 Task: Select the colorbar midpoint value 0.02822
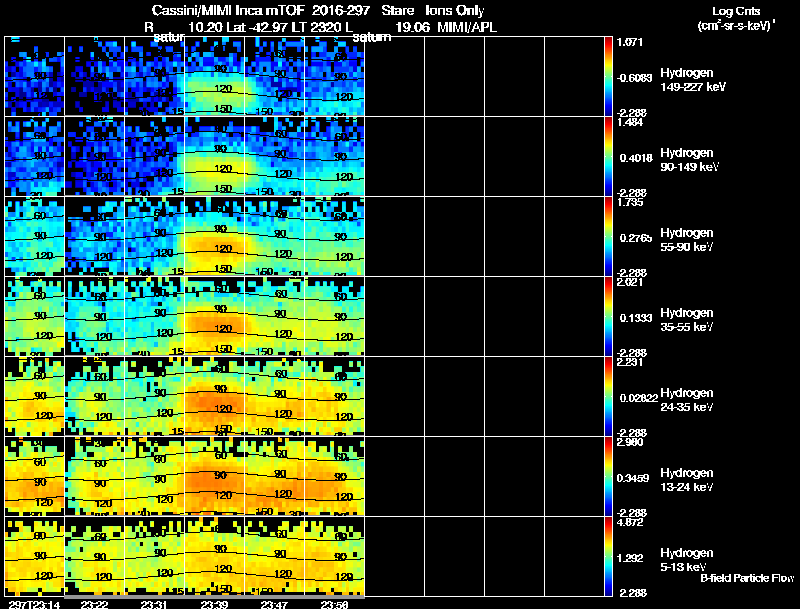[639, 398]
